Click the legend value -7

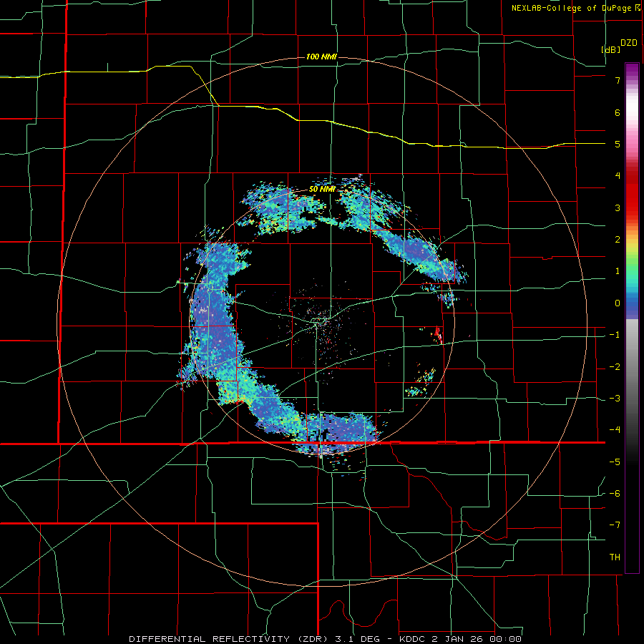point(615,525)
